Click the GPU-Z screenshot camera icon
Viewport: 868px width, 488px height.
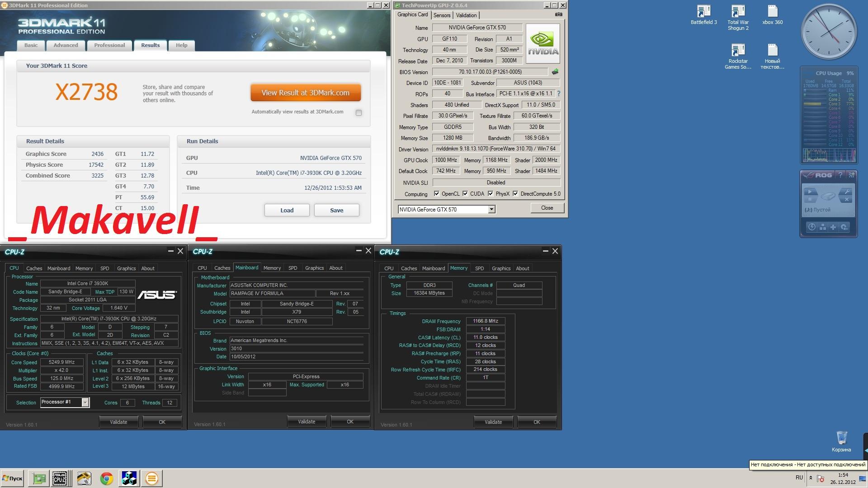click(x=559, y=14)
